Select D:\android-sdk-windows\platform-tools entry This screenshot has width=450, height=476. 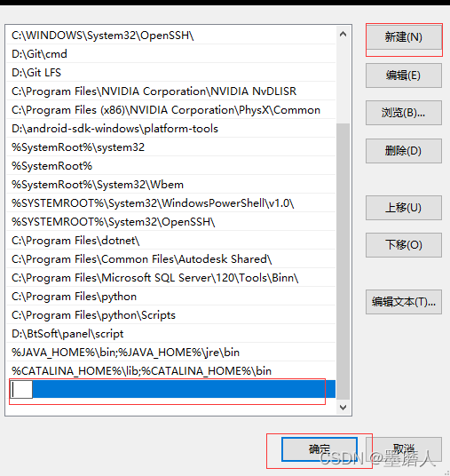pos(170,129)
